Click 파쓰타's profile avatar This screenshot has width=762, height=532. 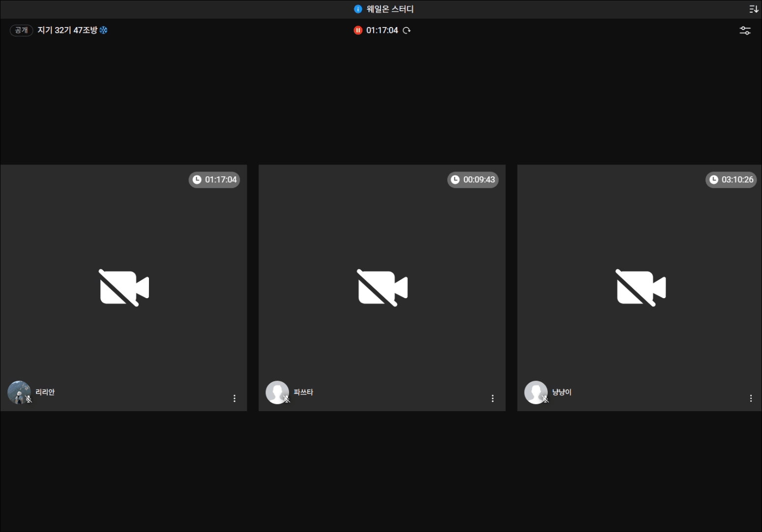tap(277, 392)
